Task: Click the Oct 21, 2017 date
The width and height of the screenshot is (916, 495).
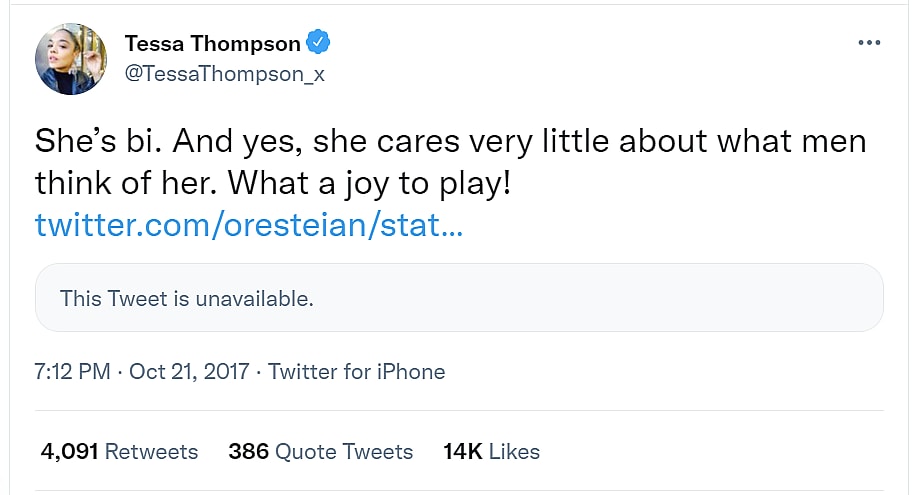Action: pos(188,372)
